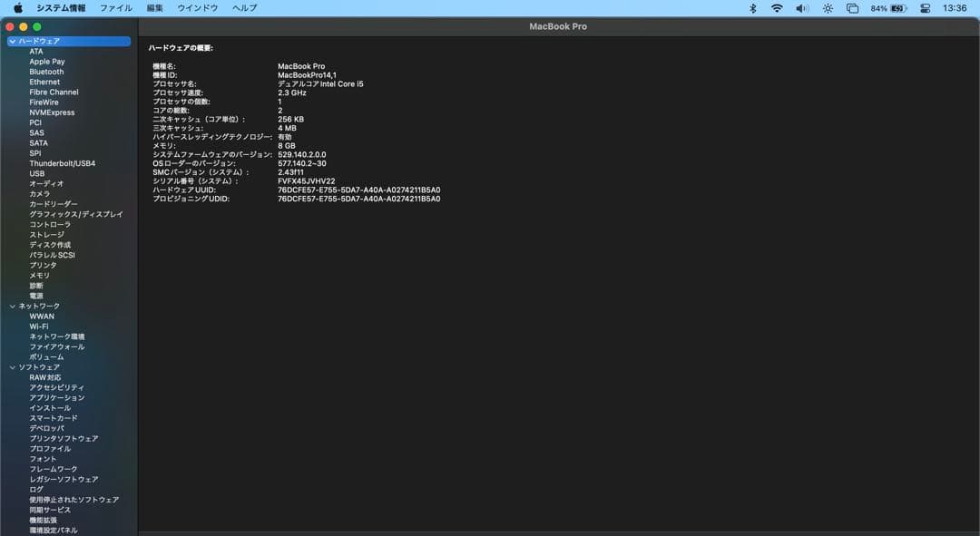Click the menu bar clock 13:36
Image resolution: width=980 pixels, height=536 pixels.
coord(955,8)
